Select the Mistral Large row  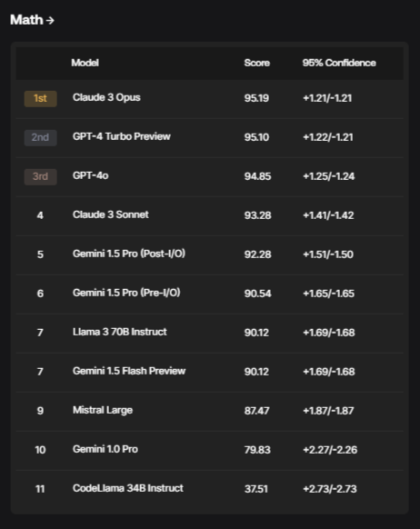click(209, 412)
